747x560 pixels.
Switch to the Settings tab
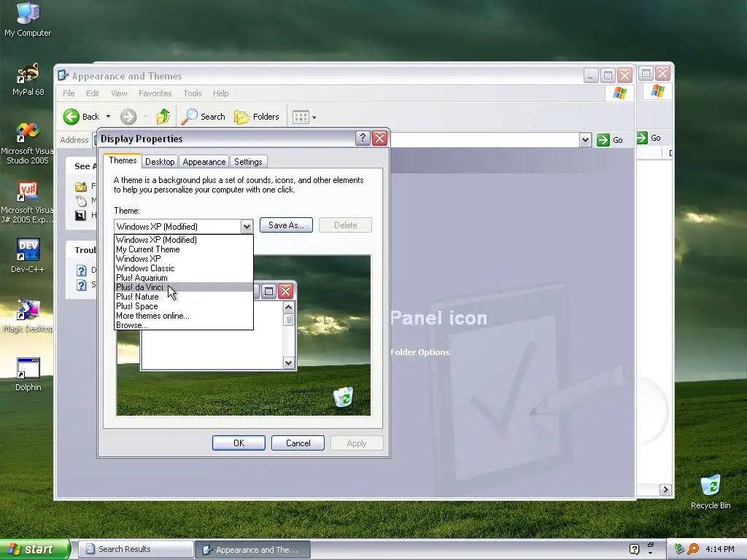tap(248, 162)
